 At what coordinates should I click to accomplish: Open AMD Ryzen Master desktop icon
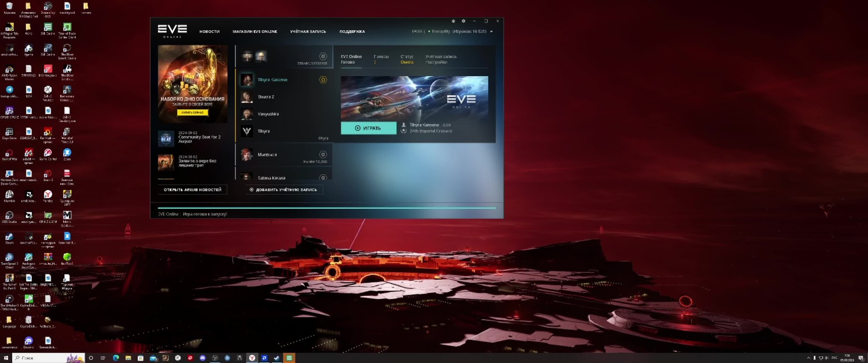(9, 72)
